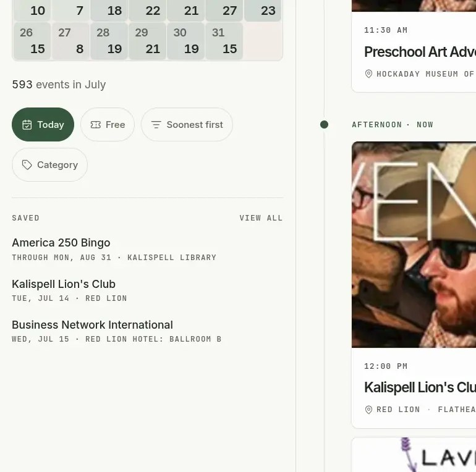
Task: Click the calendar-check icon in Today chip
Action: pos(27,125)
